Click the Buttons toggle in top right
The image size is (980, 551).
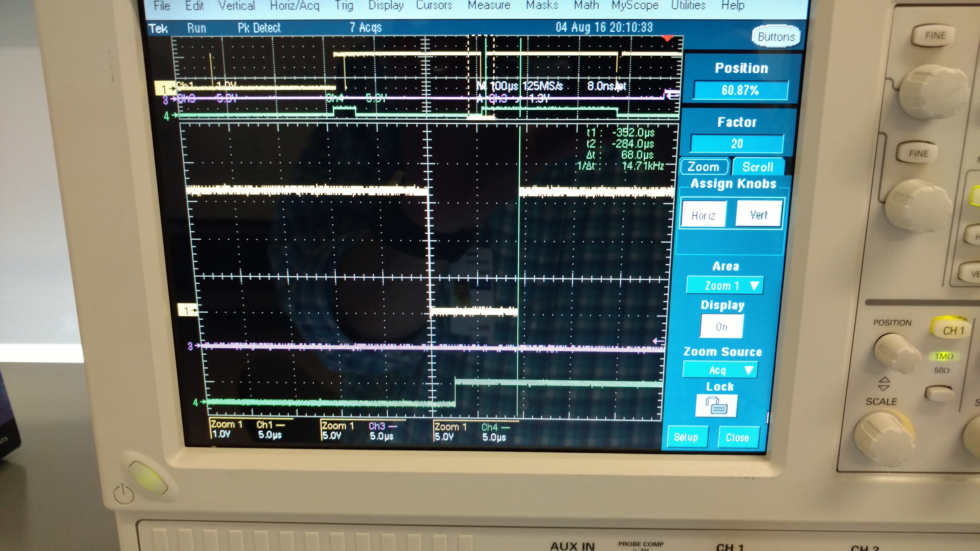coord(776,37)
